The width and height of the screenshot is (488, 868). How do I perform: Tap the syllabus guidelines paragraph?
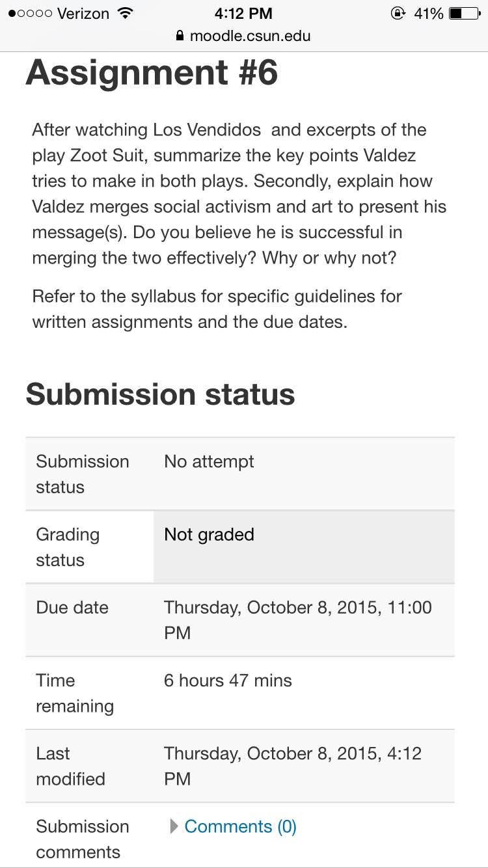(x=217, y=309)
